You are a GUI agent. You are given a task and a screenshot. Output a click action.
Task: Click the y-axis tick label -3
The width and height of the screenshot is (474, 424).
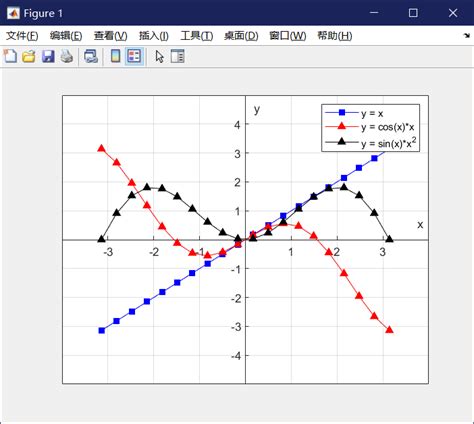pos(236,327)
